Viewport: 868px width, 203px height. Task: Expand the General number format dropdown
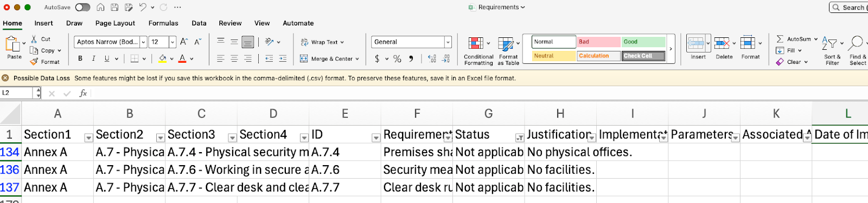coord(448,42)
